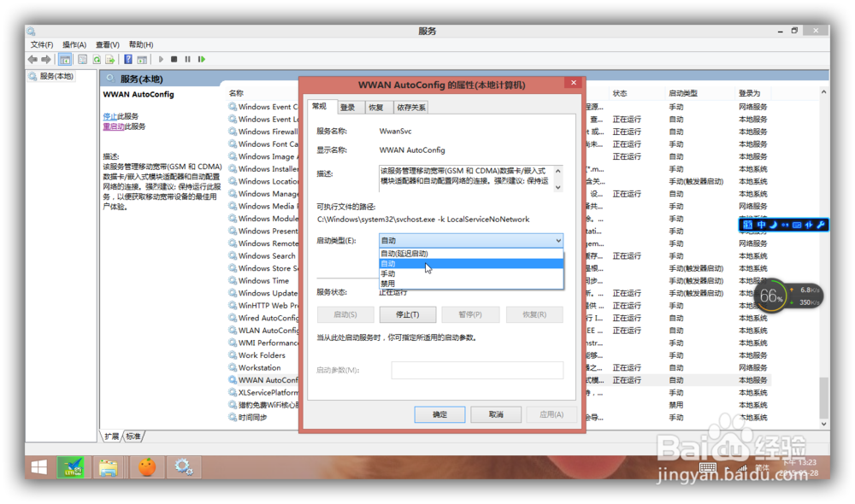Choose 自动 in startup type list
This screenshot has height=504, width=855.
(x=471, y=264)
